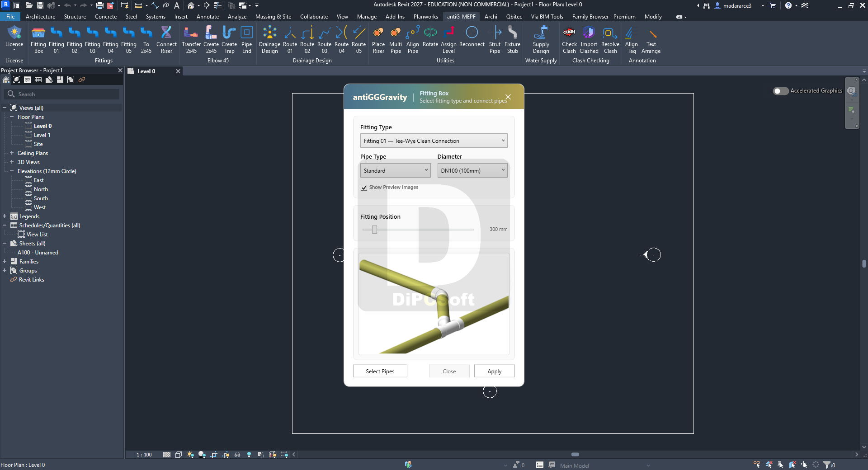Image resolution: width=868 pixels, height=470 pixels.
Task: Select the Fitting 01 ribbon tool
Action: tap(57, 40)
